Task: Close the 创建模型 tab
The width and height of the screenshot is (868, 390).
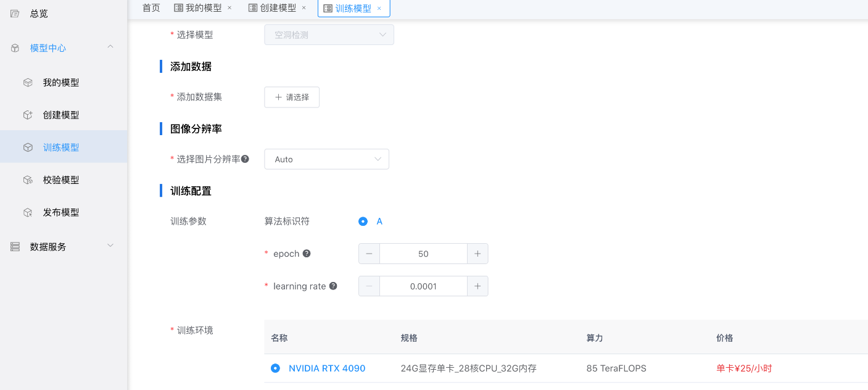Action: click(x=304, y=8)
